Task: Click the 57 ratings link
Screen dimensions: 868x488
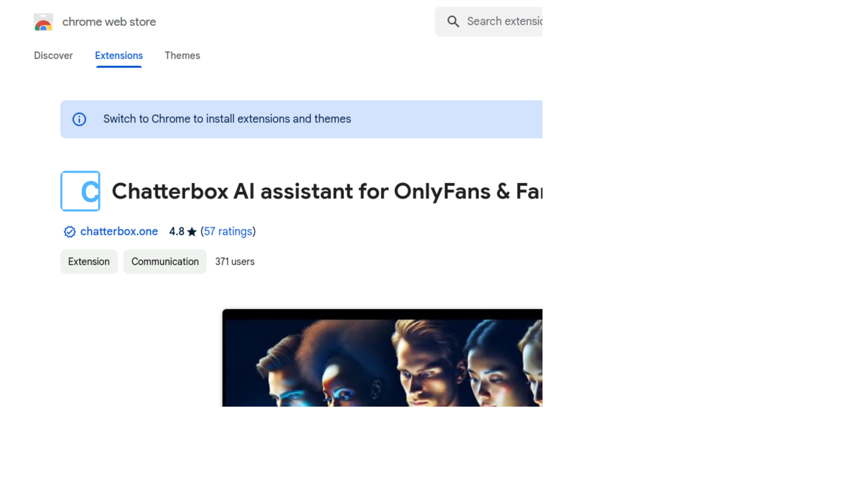Action: tap(228, 231)
